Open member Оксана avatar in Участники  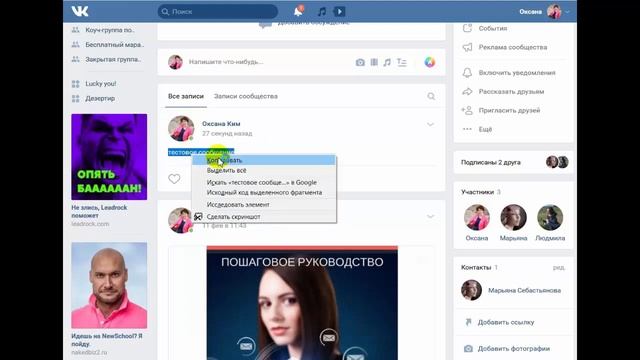pos(476,217)
